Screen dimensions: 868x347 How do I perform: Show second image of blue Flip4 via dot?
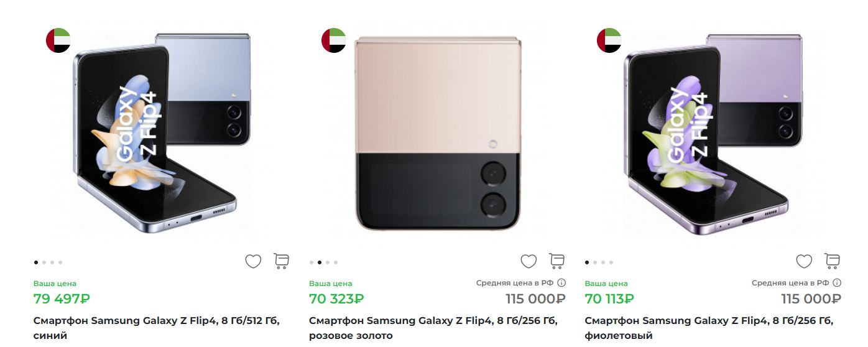tap(44, 262)
